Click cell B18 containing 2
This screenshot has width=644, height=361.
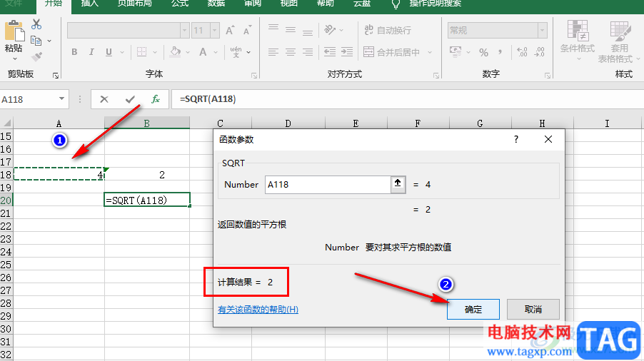[146, 175]
